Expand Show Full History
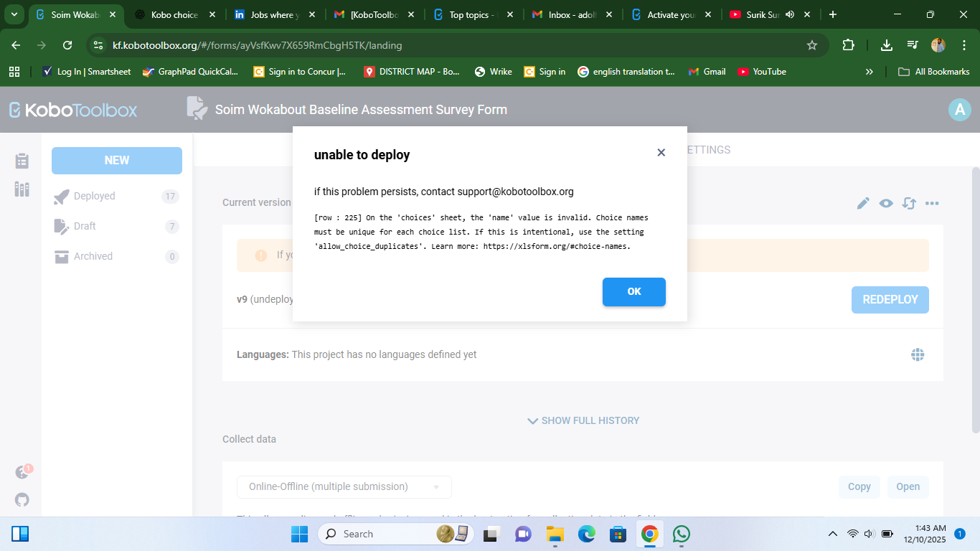This screenshot has height=551, width=980. (583, 420)
